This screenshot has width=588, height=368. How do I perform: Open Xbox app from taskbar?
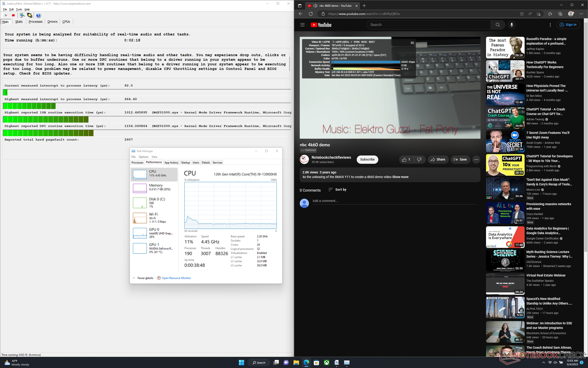tap(327, 362)
